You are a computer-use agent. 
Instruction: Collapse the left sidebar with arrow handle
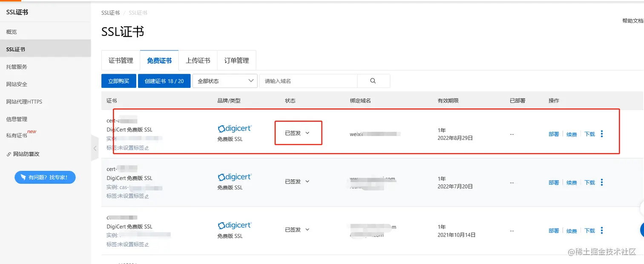point(95,148)
